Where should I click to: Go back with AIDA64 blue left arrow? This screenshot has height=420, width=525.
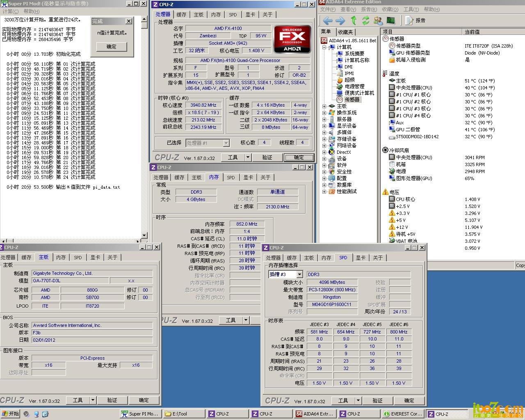(x=327, y=21)
